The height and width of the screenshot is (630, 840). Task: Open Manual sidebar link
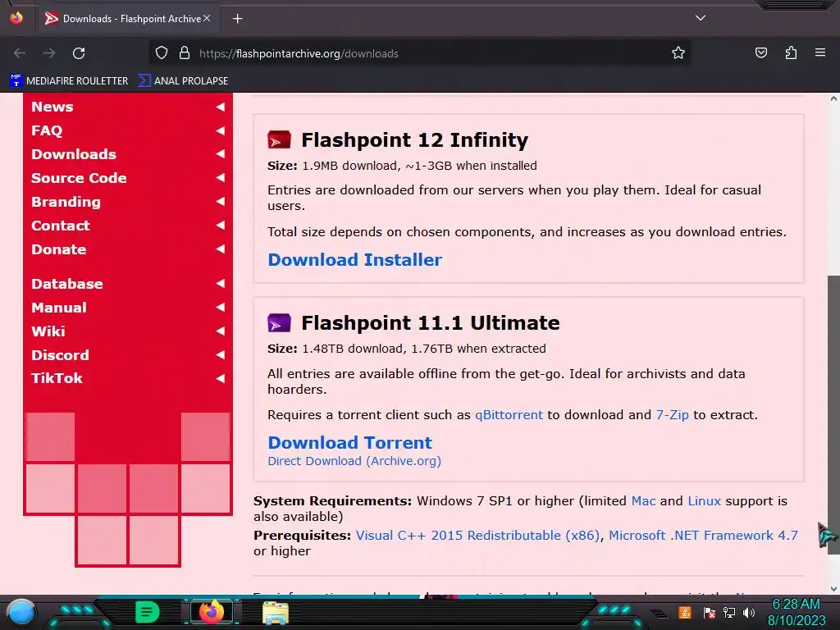[x=58, y=308]
